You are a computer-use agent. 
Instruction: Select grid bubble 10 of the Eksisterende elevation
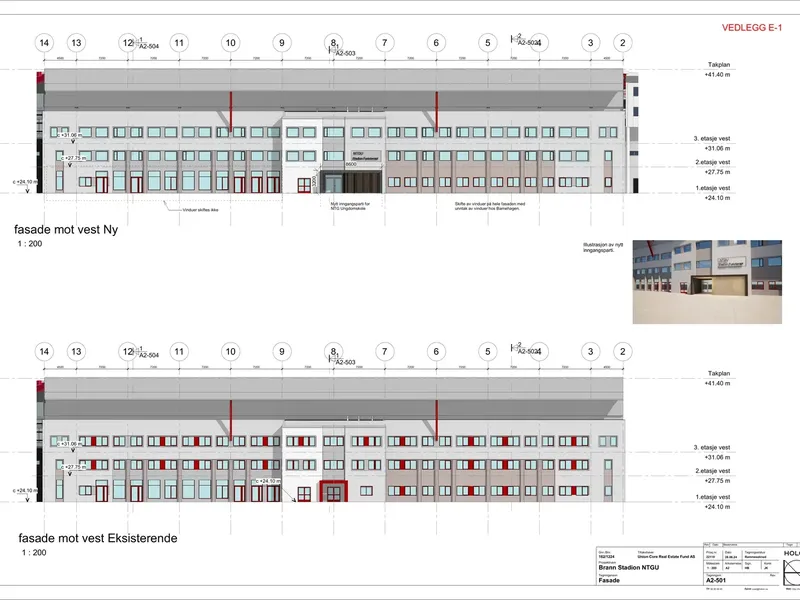[231, 352]
